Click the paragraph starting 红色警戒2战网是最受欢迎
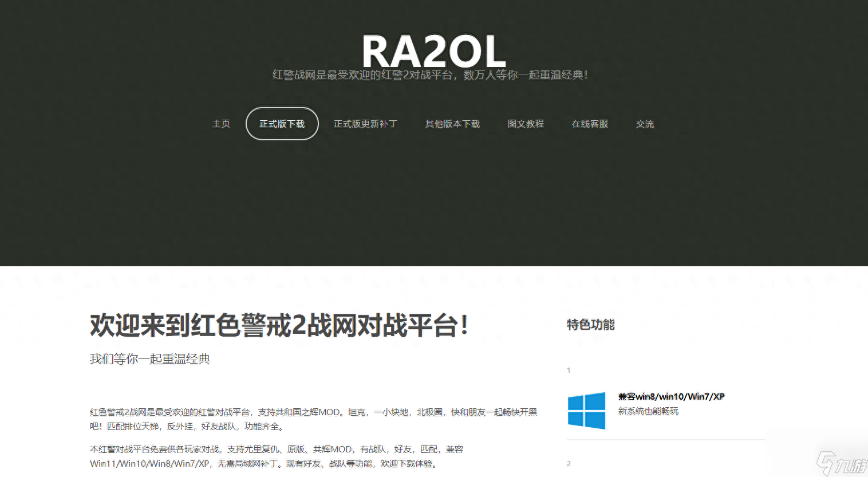 (x=313, y=419)
